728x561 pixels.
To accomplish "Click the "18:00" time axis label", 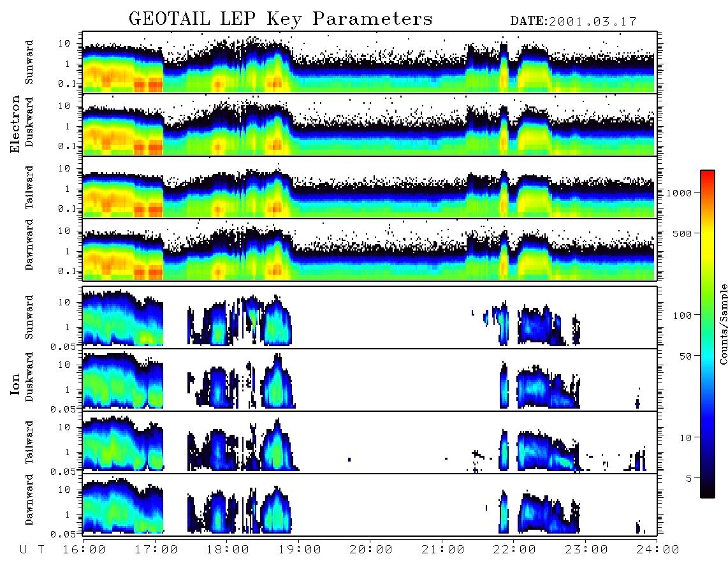I will 228,550.
